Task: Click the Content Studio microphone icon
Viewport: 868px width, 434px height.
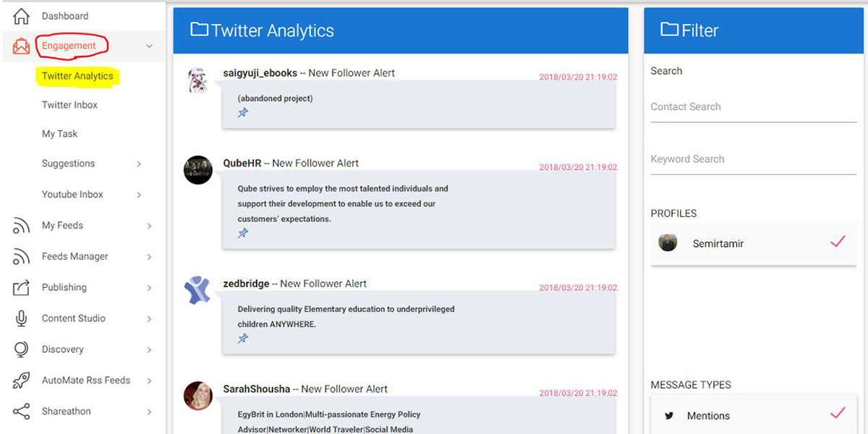Action: pos(21,318)
